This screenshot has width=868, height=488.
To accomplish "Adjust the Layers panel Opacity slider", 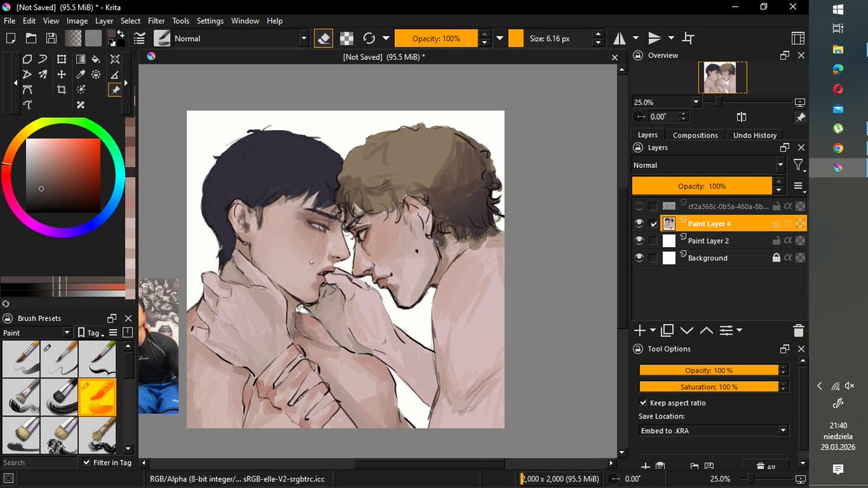I will point(702,186).
